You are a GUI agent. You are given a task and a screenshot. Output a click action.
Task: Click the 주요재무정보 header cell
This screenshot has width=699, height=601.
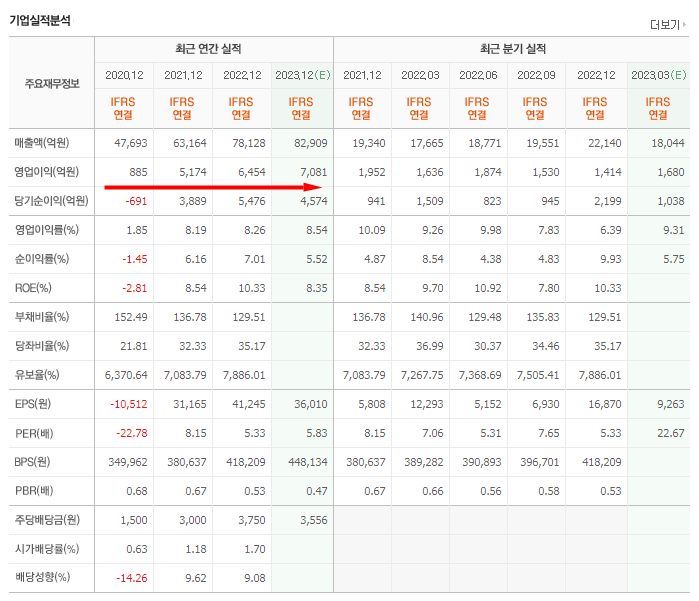pyautogui.click(x=52, y=84)
